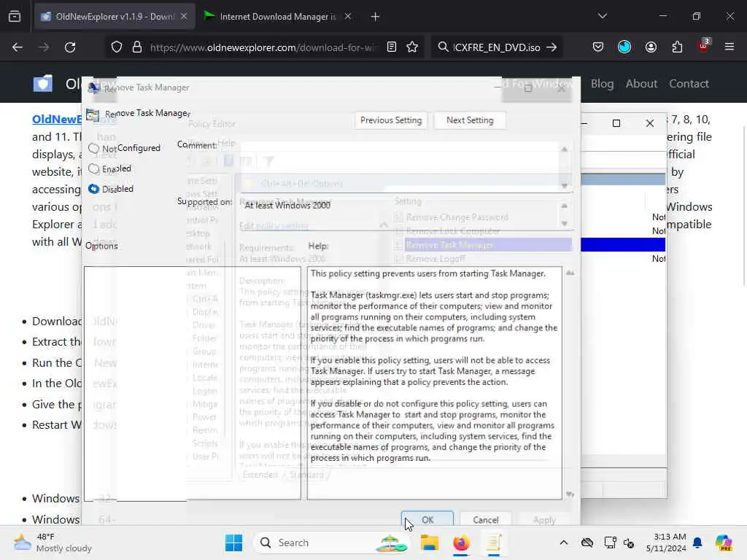
Task: Click the cloud sync tray icon
Action: point(587,542)
